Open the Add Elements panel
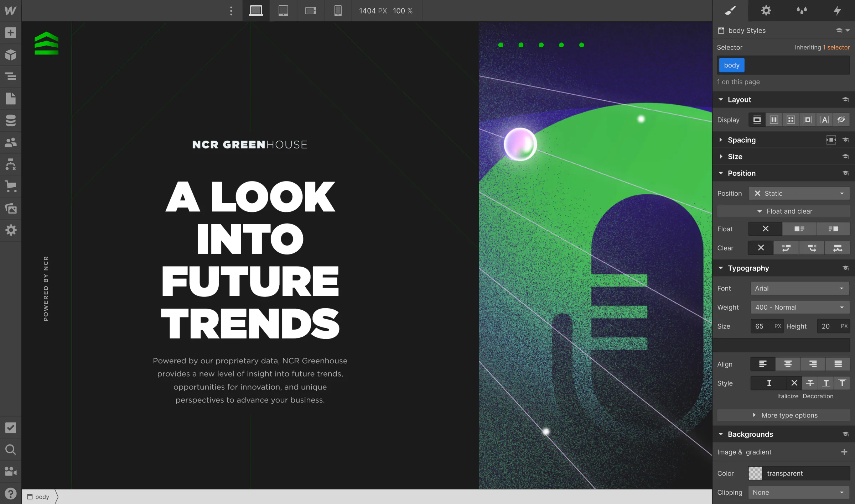The width and height of the screenshot is (855, 504). (x=11, y=33)
